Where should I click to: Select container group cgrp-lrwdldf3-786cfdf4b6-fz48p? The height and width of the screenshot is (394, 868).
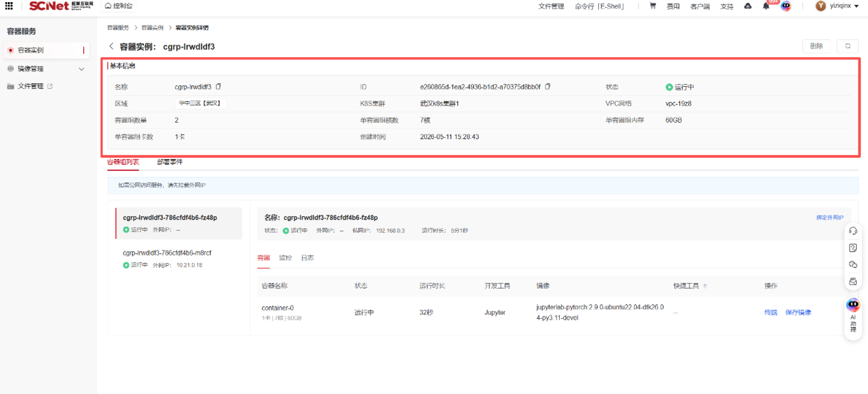(x=179, y=223)
